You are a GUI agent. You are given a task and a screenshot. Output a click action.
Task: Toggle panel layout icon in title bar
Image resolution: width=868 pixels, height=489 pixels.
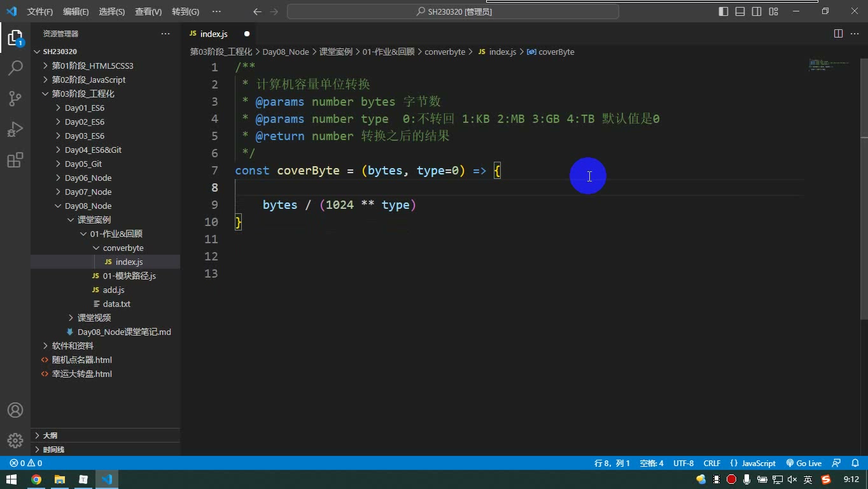[740, 11]
